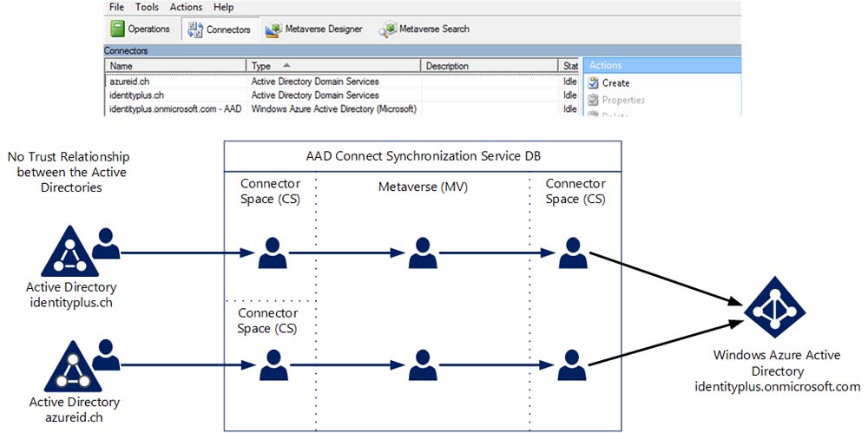868x433 pixels.
Task: Click the Windows Azure Active Directory diamond icon
Action: pyautogui.click(x=774, y=307)
